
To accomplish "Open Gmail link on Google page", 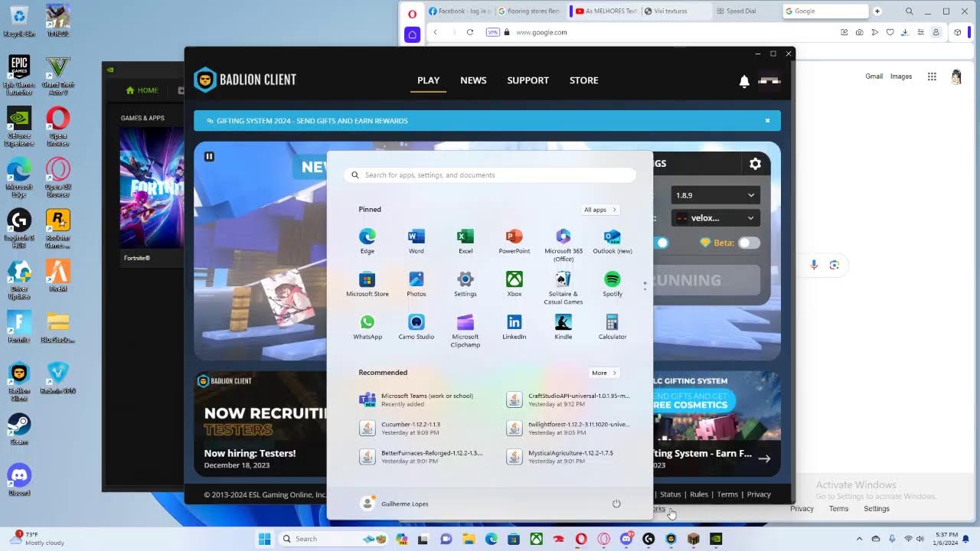I will point(874,77).
